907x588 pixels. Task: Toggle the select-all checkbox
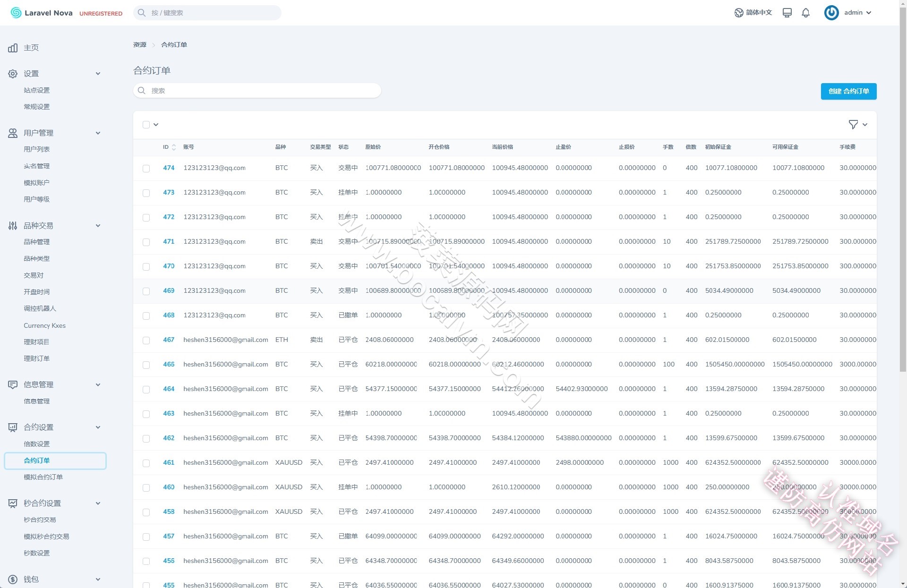146,125
